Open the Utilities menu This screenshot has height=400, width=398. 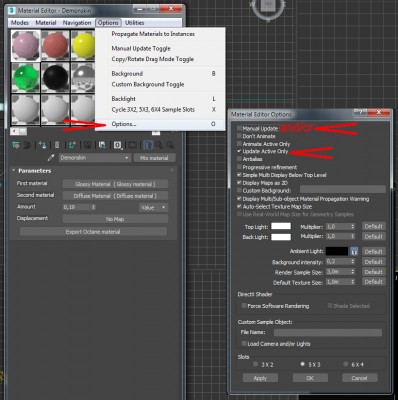click(x=134, y=23)
